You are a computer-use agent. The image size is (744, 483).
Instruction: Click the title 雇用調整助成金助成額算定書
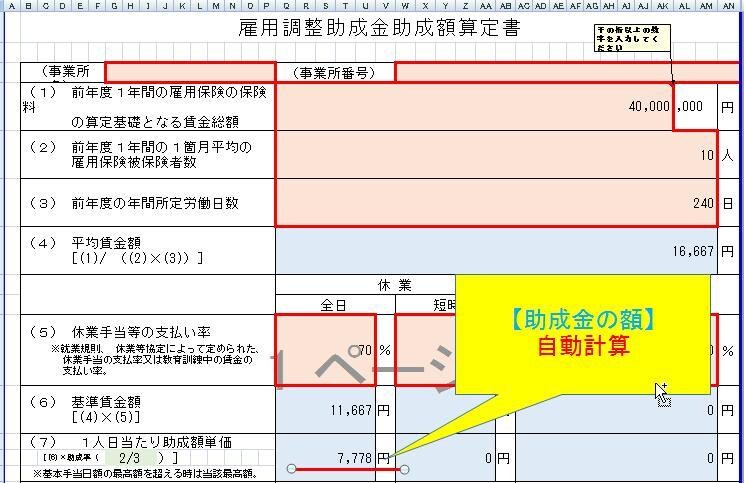click(x=379, y=28)
